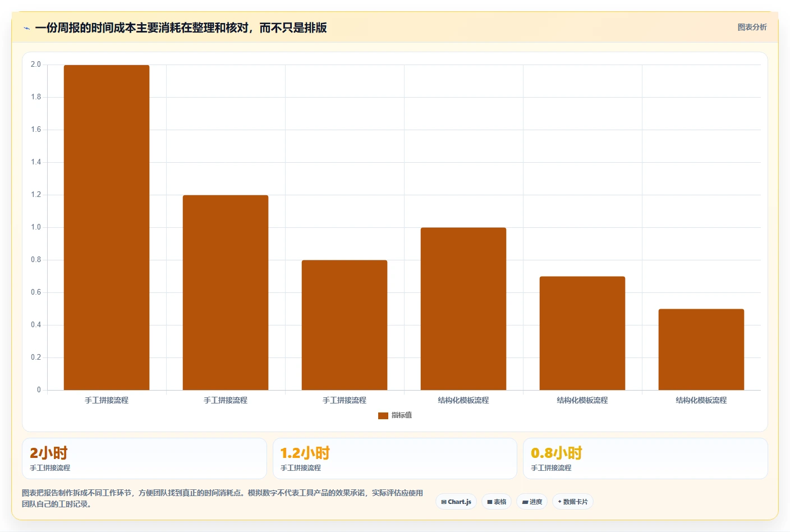790x532 pixels.
Task: Click the 图表分析 label in the header
Action: (752, 27)
